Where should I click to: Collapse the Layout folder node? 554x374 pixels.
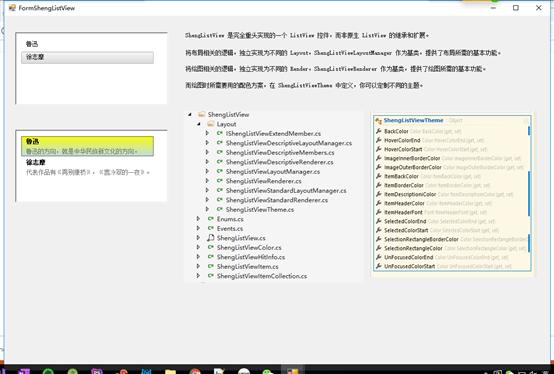pos(199,124)
